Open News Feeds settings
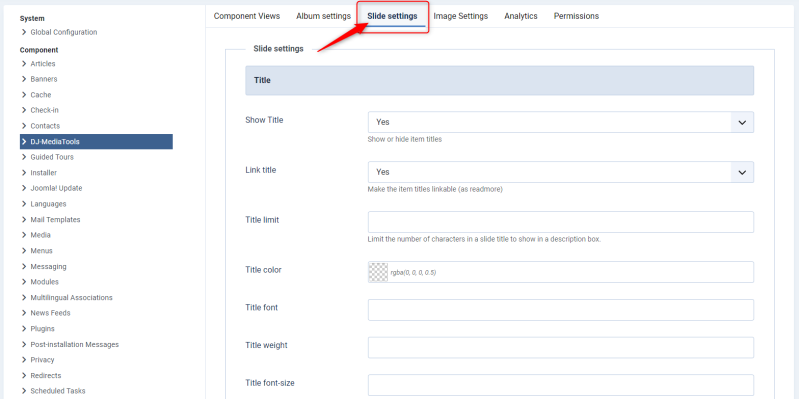Image resolution: width=800 pixels, height=399 pixels. click(x=51, y=313)
